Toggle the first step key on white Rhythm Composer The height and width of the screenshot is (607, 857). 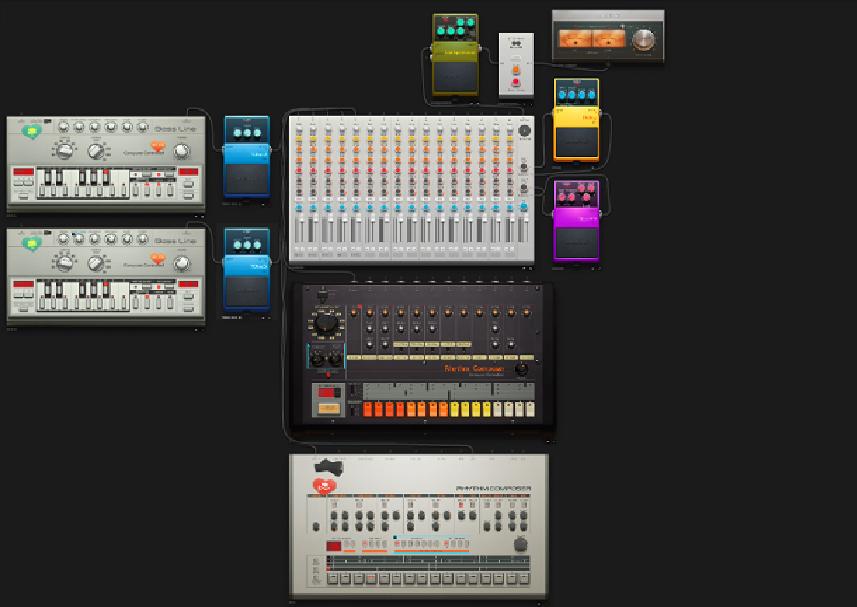[332, 579]
